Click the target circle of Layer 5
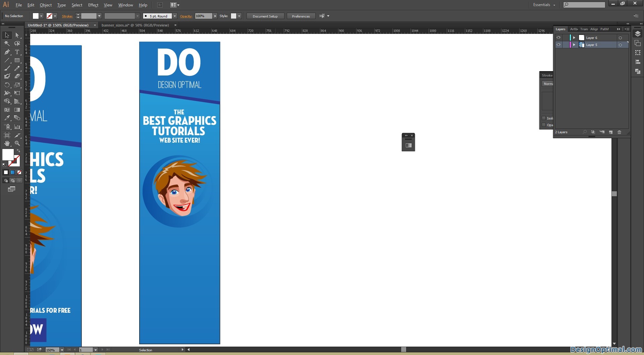644x355 pixels. pyautogui.click(x=620, y=45)
